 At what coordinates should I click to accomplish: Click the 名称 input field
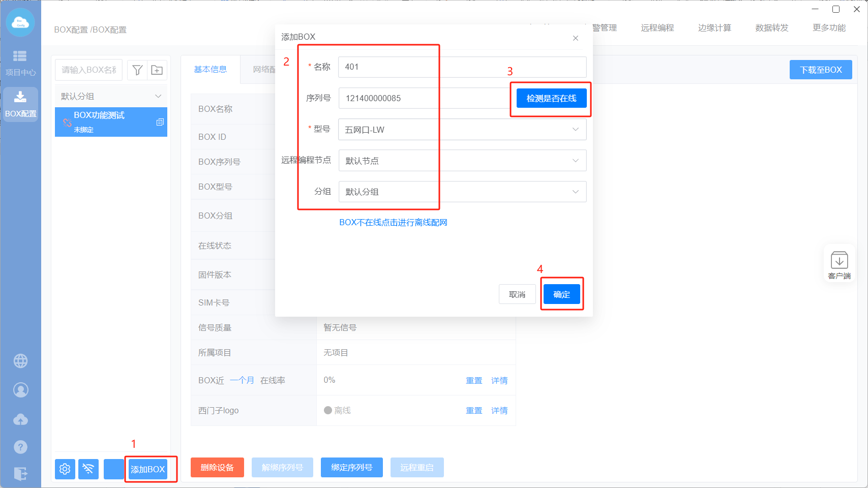point(462,67)
